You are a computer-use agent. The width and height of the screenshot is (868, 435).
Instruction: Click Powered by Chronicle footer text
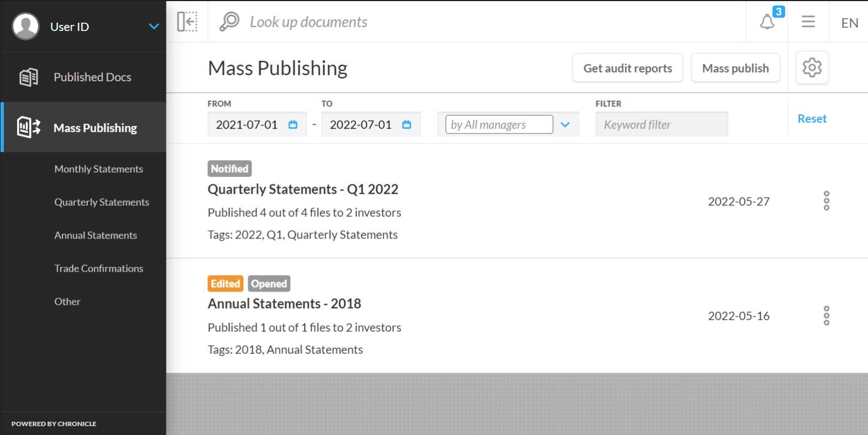point(54,424)
